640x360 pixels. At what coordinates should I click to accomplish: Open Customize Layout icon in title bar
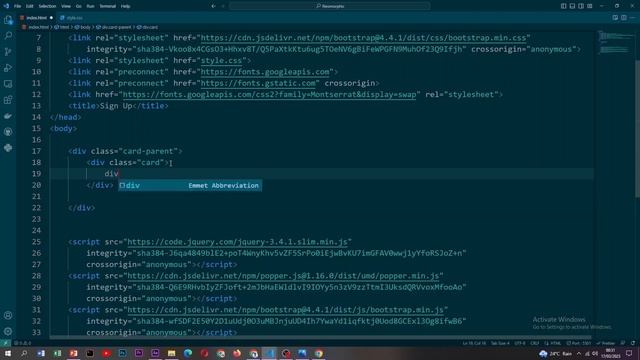click(x=590, y=6)
